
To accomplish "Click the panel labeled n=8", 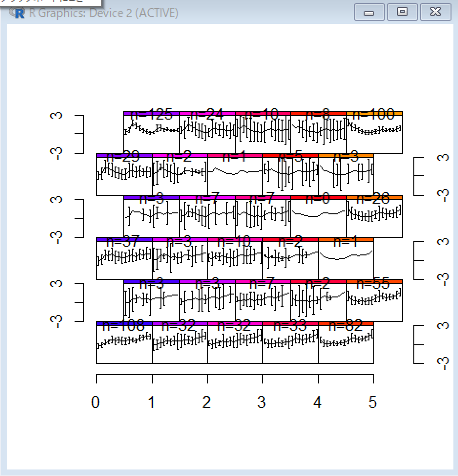I will pos(318,134).
